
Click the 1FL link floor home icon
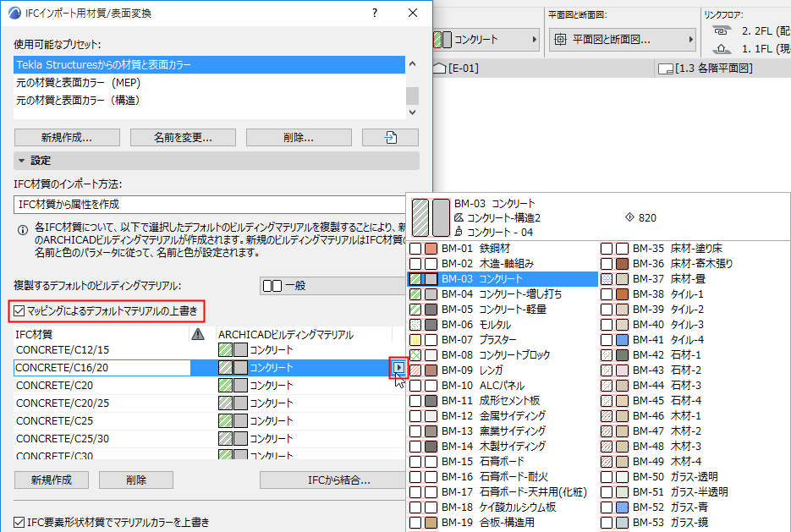(x=722, y=49)
